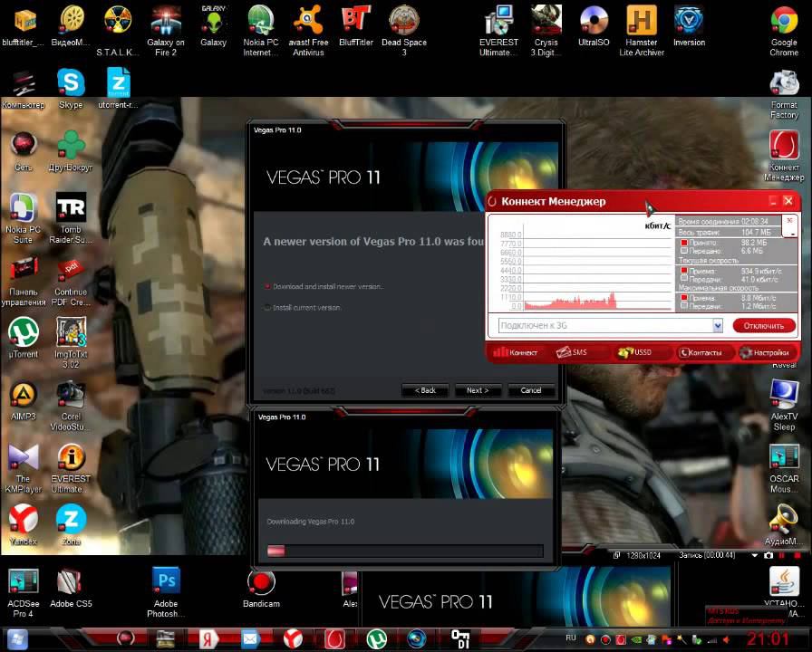Open the 3G mode selector in Коннект Менеджер
This screenshot has width=812, height=652.
click(789, 226)
